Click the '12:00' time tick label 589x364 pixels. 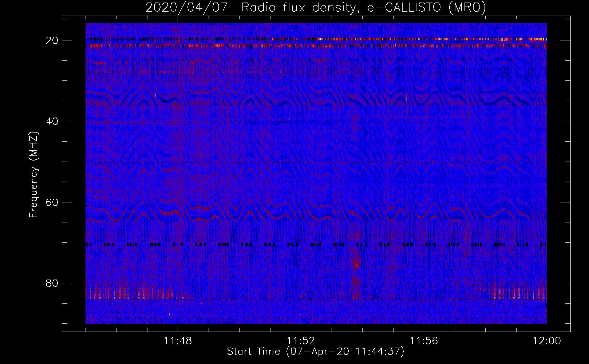pyautogui.click(x=547, y=341)
